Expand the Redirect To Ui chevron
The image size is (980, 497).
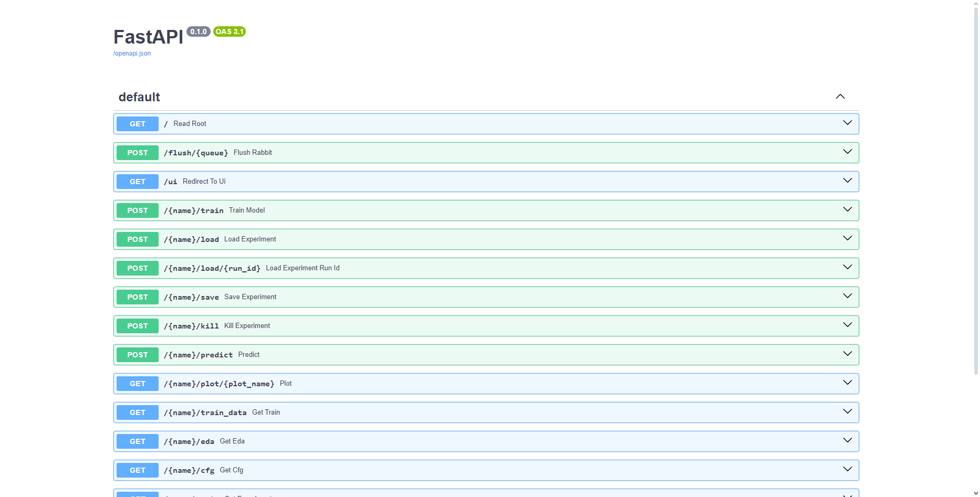click(x=847, y=181)
